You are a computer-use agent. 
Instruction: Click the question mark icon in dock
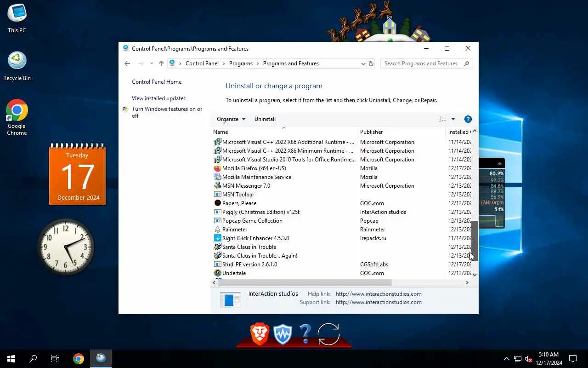(305, 333)
